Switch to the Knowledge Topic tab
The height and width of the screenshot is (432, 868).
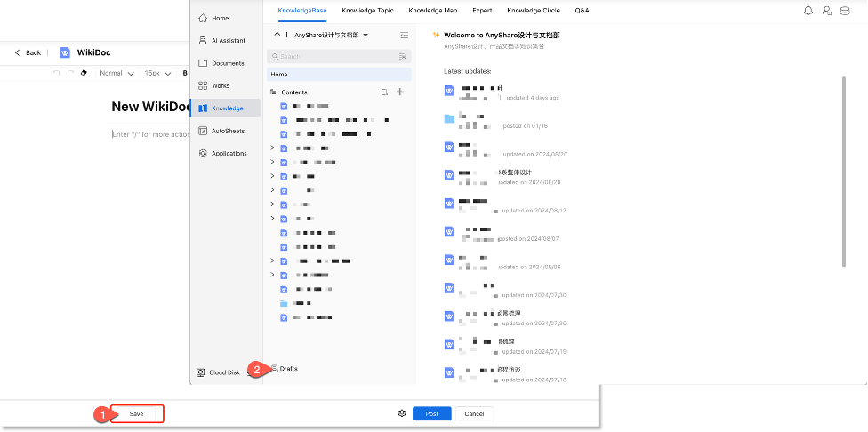pos(369,11)
